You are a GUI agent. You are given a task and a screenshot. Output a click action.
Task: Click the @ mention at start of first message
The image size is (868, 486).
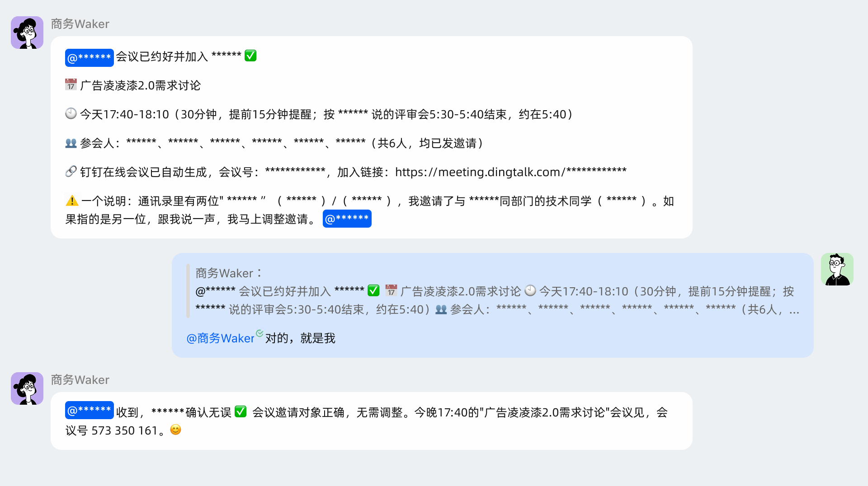point(90,57)
